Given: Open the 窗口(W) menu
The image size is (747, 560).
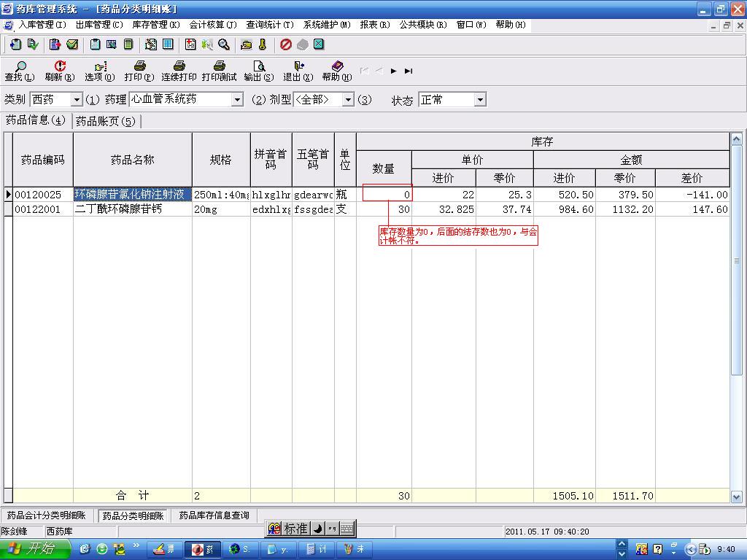Looking at the screenshot, I should 471,25.
